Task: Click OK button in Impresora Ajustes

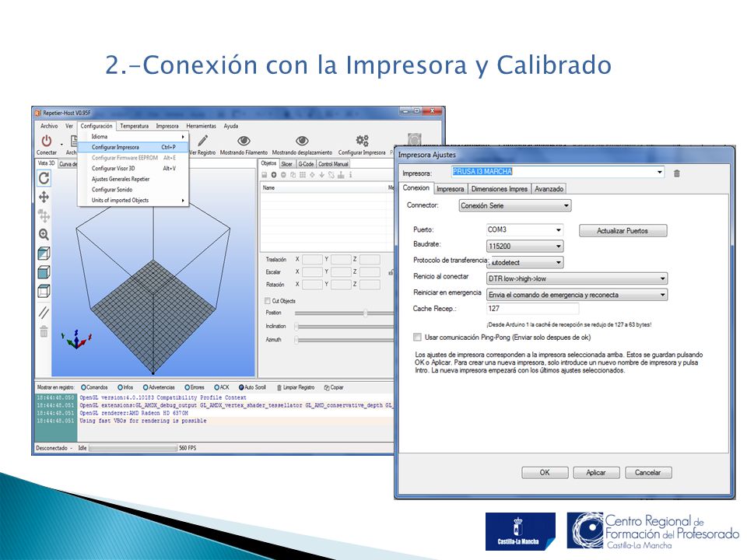Action: pos(545,472)
